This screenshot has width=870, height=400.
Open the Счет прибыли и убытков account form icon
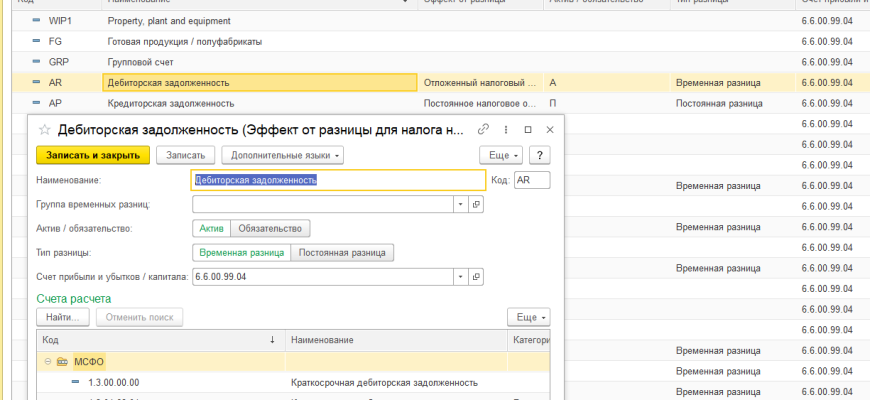tap(476, 277)
